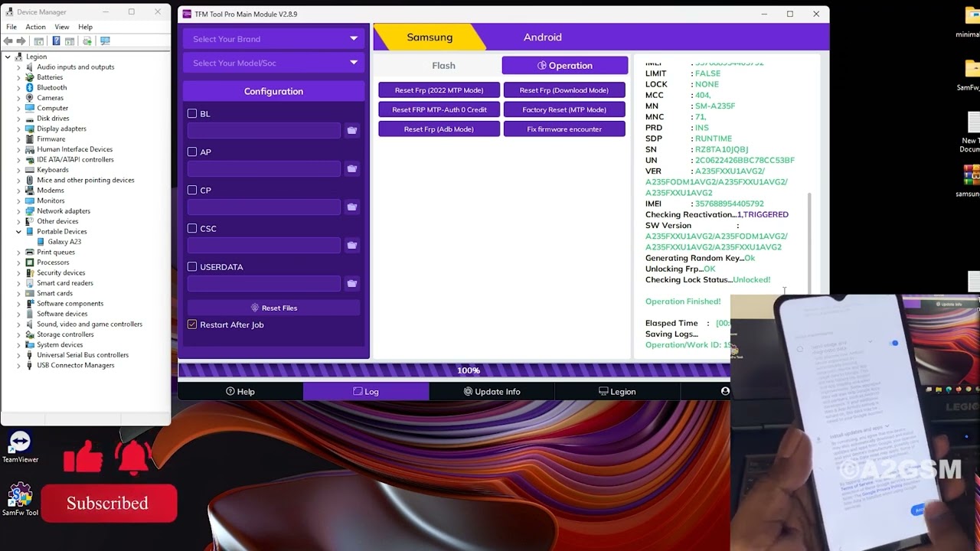Enable the USERDATA checkbox
This screenshot has width=980, height=551.
point(192,266)
